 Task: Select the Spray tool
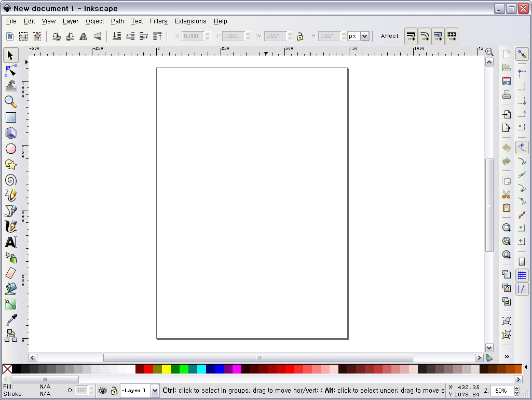point(10,258)
